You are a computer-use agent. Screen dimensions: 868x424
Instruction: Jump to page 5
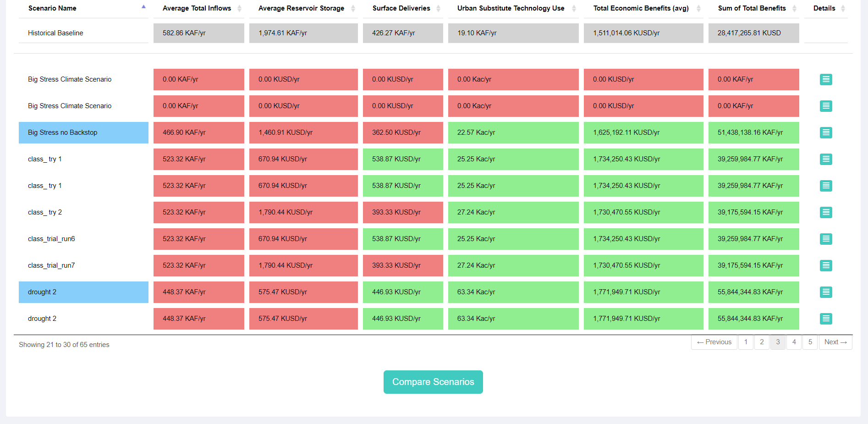pyautogui.click(x=810, y=342)
